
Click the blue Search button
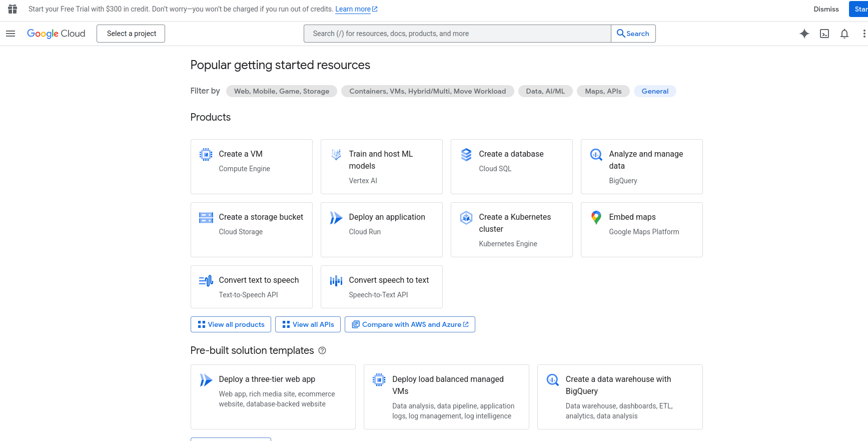point(633,34)
